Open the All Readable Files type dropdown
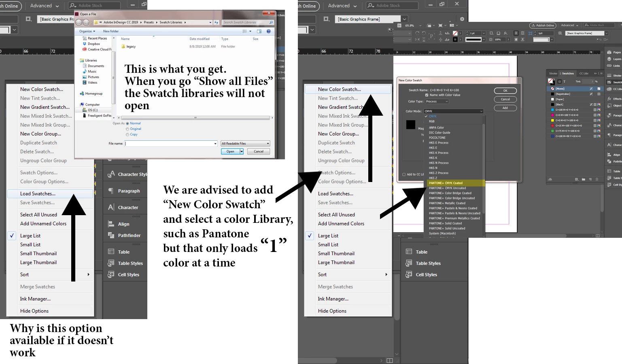 (x=245, y=144)
